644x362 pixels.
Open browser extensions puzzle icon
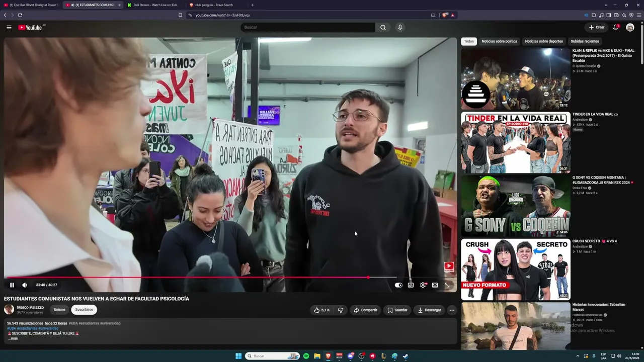(x=594, y=15)
